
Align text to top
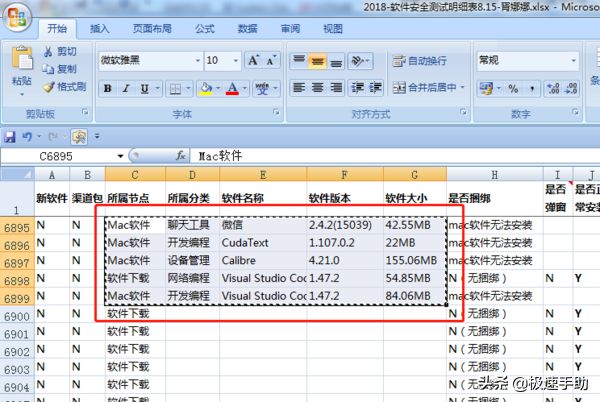(x=299, y=60)
